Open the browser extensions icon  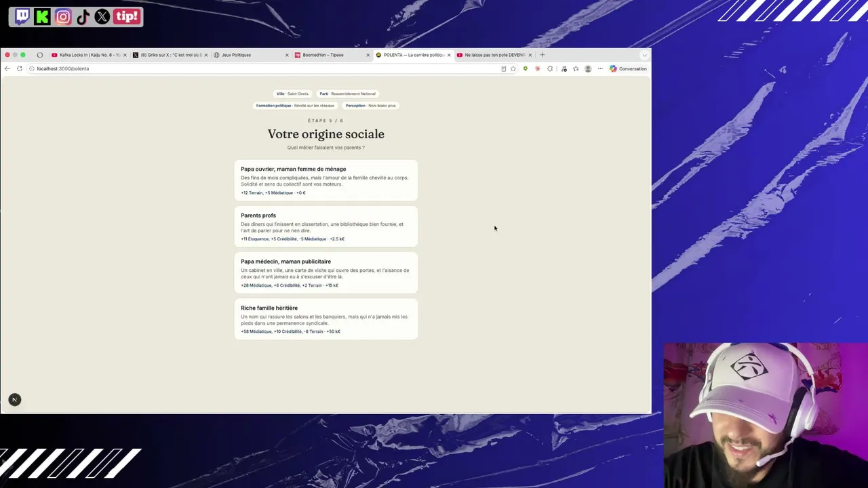point(550,68)
